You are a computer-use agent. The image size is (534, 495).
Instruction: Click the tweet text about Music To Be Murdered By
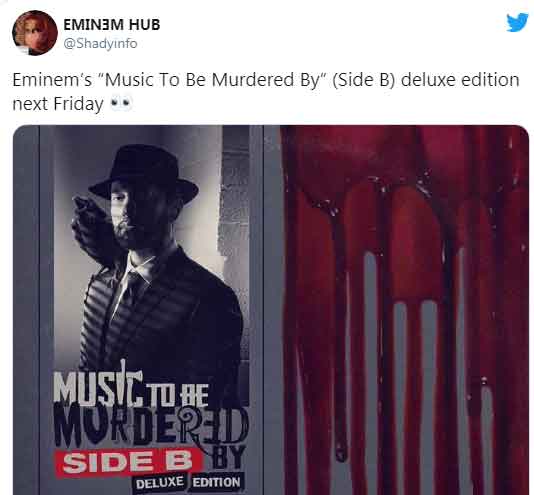click(266, 92)
